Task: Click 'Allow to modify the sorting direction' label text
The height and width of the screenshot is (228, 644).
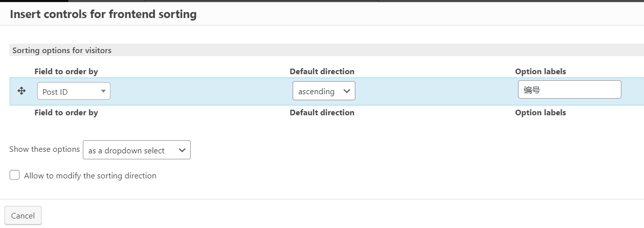Action: tap(90, 175)
